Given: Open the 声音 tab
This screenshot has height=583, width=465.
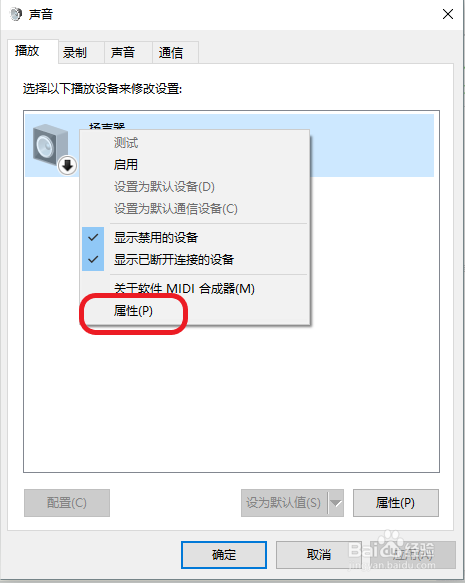Looking at the screenshot, I should click(123, 52).
